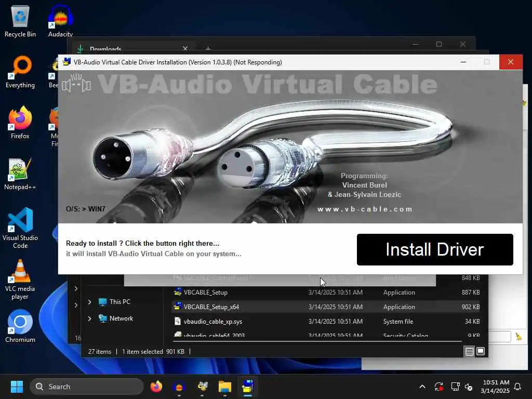Open the notifications bell icon
Image resolution: width=532 pixels, height=399 pixels.
518,387
